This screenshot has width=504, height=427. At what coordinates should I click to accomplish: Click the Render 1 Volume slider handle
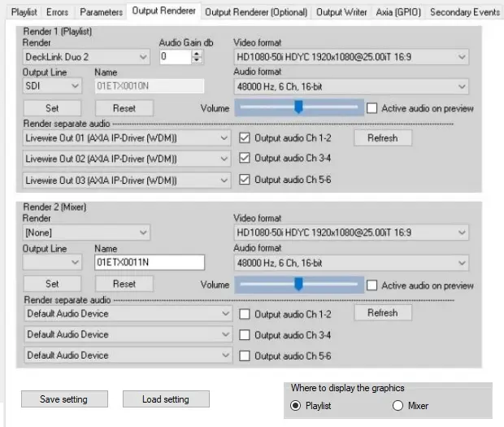[298, 107]
